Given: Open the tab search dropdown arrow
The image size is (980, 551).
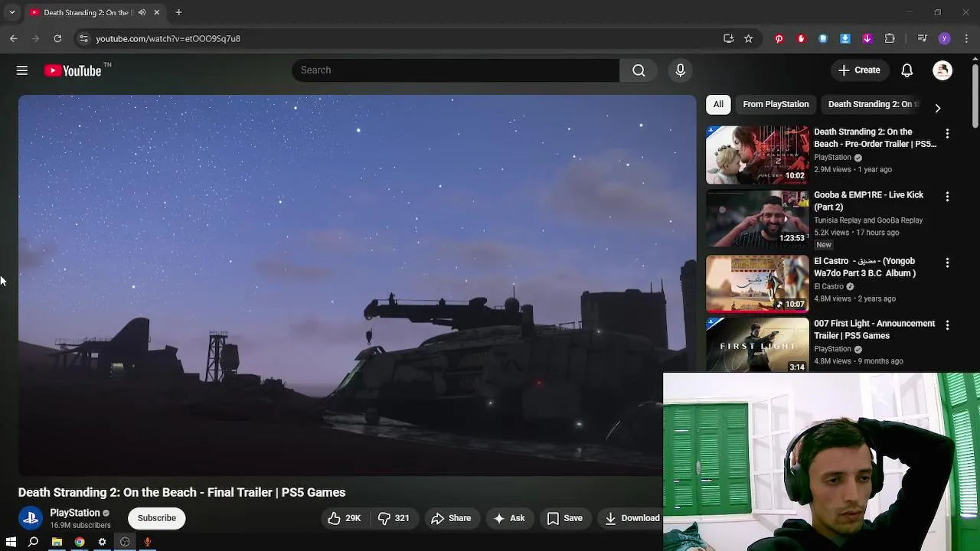Looking at the screenshot, I should [11, 12].
